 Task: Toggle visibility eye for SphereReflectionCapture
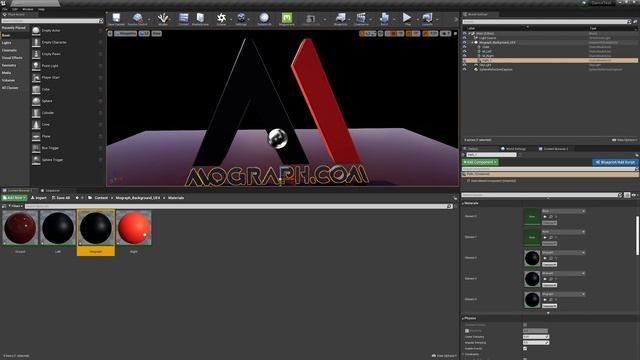[464, 69]
